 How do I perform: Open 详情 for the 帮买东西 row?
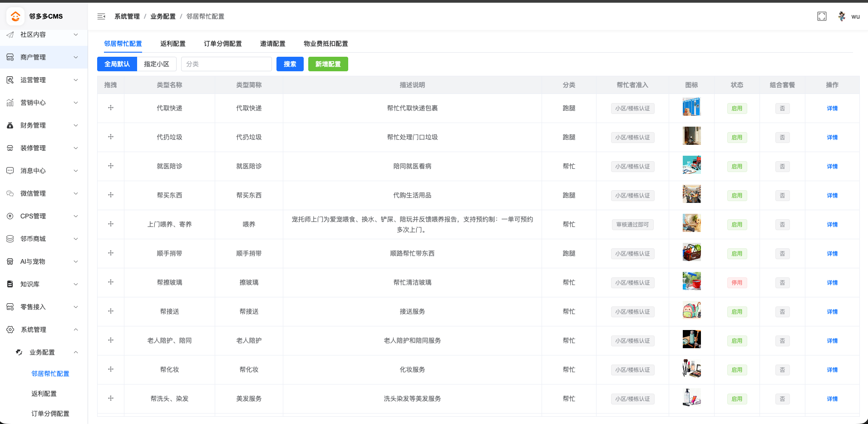[x=832, y=196]
